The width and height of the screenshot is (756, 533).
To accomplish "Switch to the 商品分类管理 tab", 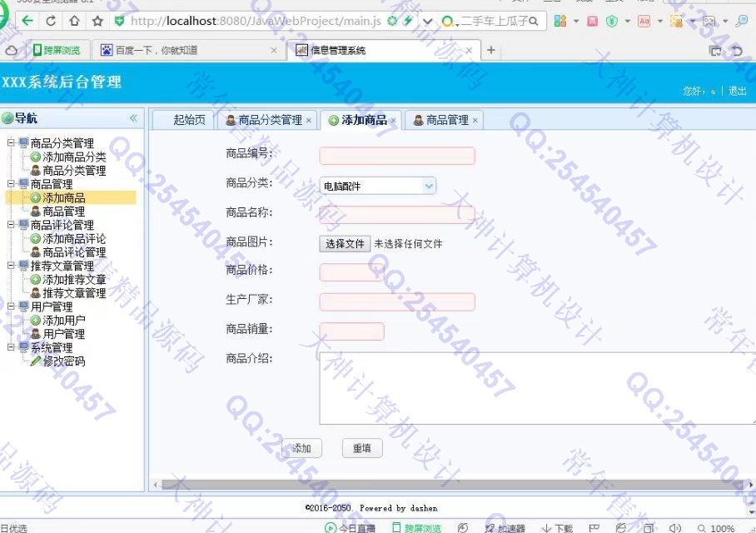I will [x=267, y=120].
